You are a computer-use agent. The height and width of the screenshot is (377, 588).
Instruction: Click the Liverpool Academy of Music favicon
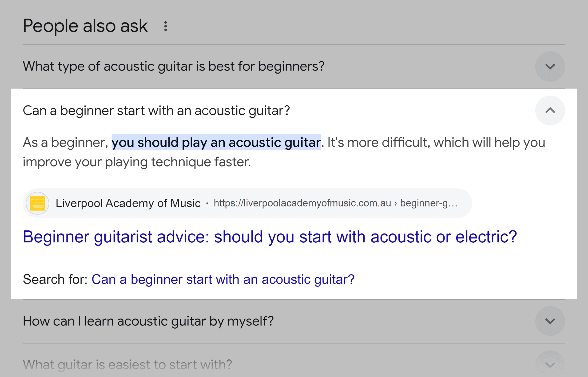tap(37, 203)
